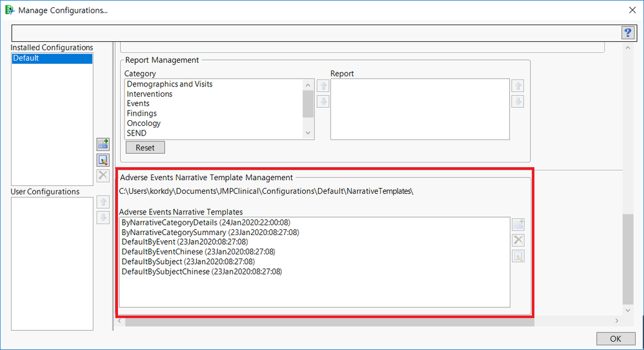The image size is (644, 350).
Task: Select Interventions category
Action: (x=150, y=94)
